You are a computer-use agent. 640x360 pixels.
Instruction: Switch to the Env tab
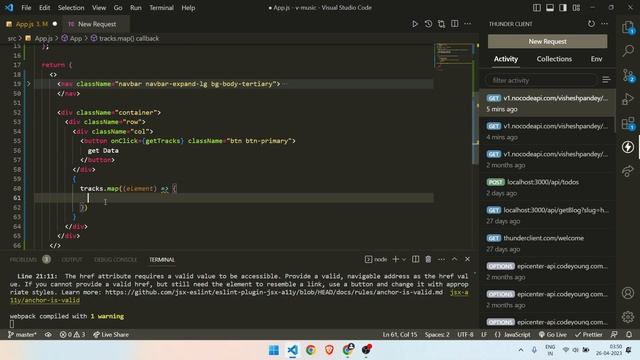[x=596, y=59]
